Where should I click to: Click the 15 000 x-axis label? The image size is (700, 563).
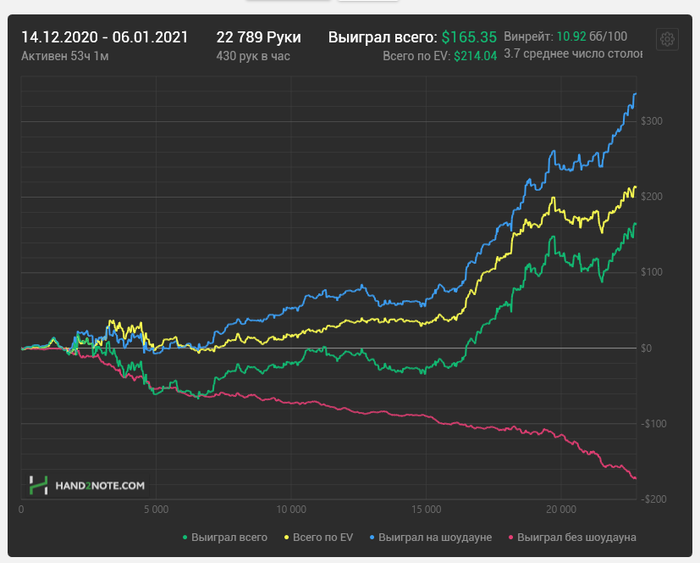pos(426,509)
